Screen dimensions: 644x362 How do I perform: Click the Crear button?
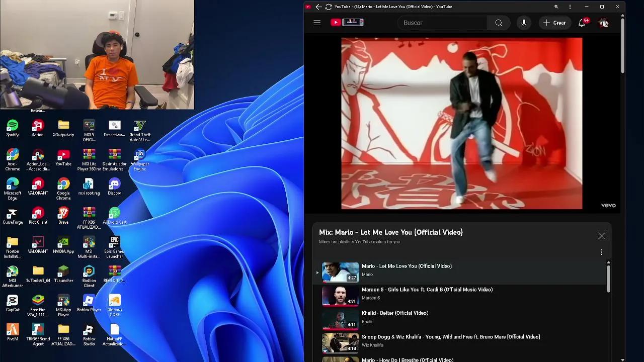(554, 23)
